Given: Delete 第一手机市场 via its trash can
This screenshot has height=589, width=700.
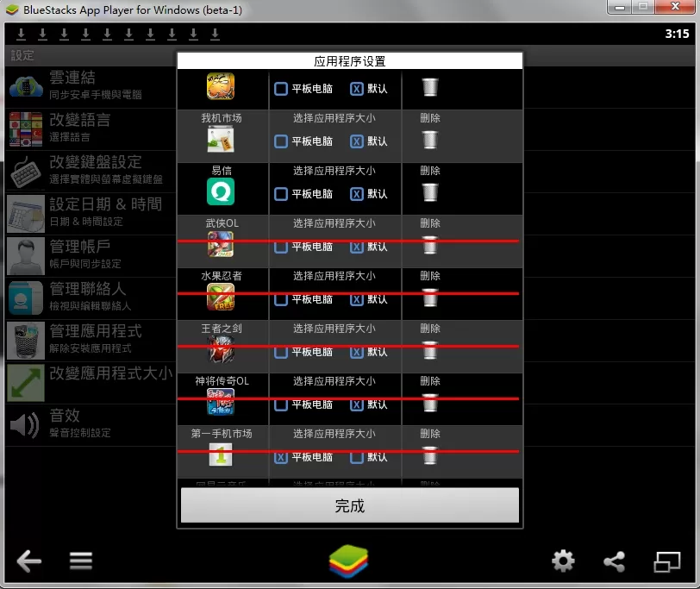Looking at the screenshot, I should point(430,456).
